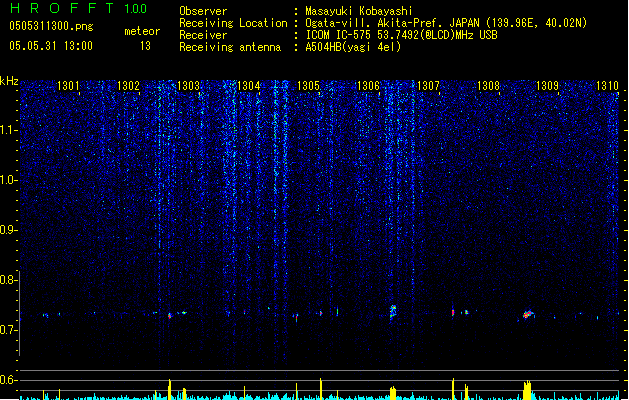Click the 1308 time marker

(x=488, y=85)
